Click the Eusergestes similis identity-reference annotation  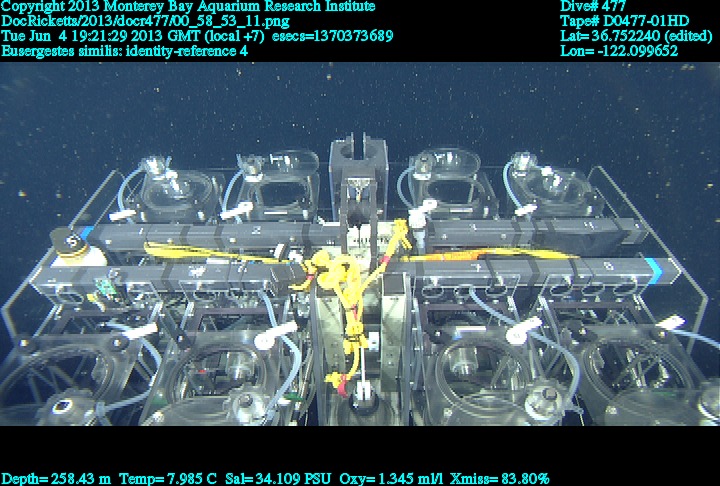pyautogui.click(x=125, y=51)
